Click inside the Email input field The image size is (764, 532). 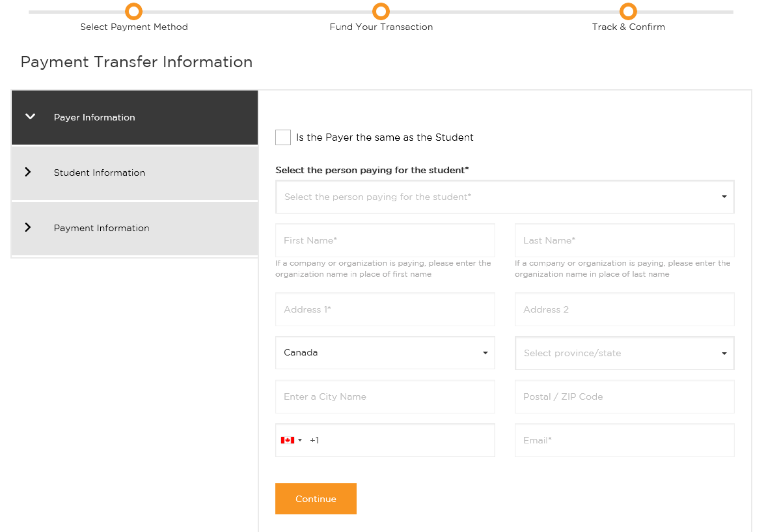[x=624, y=440]
